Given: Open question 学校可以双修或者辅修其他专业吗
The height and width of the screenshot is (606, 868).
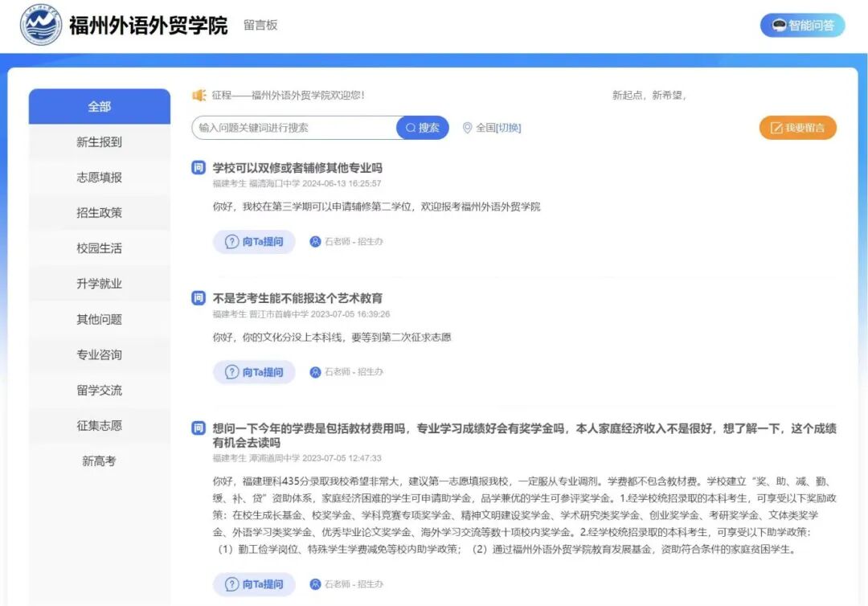Looking at the screenshot, I should (297, 168).
